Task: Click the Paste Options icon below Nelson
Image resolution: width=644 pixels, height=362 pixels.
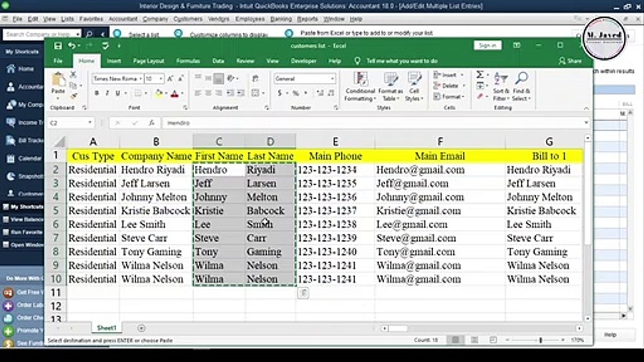Action: (302, 293)
